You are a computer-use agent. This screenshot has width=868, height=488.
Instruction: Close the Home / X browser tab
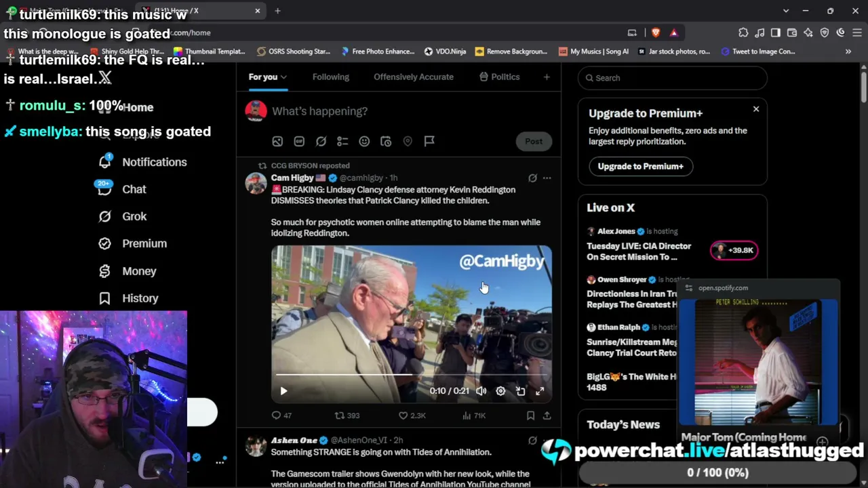point(258,11)
